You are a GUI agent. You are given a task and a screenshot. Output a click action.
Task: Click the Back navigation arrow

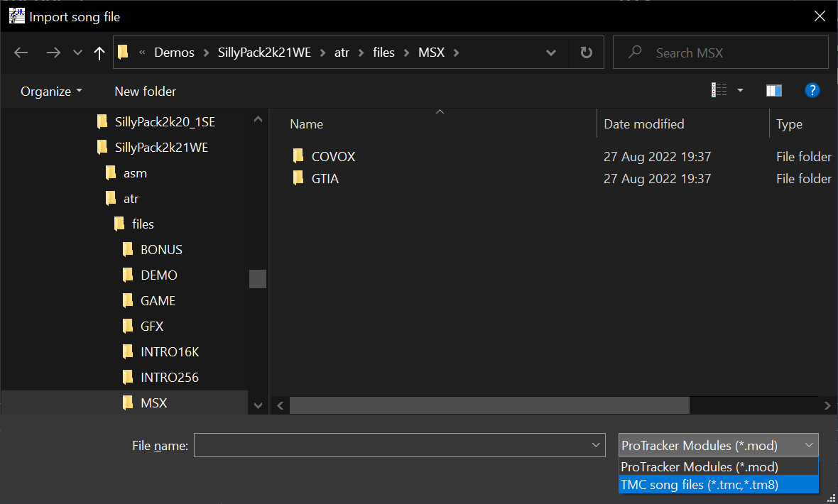click(x=21, y=53)
